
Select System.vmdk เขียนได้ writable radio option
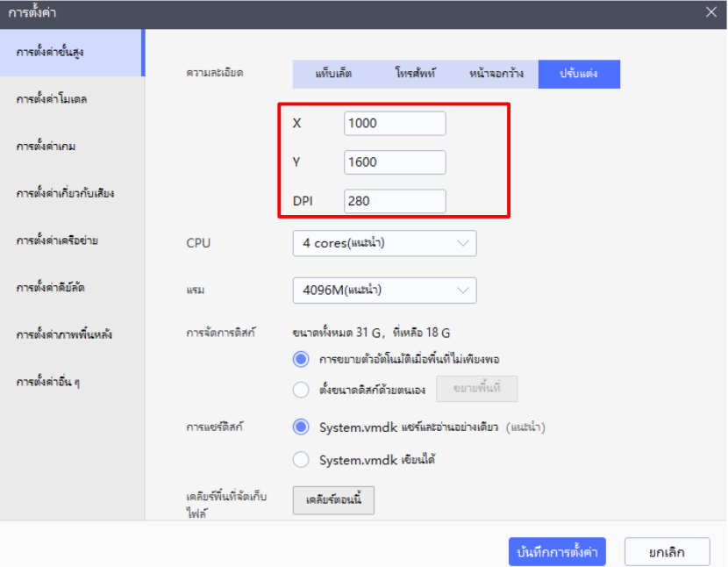coord(301,460)
